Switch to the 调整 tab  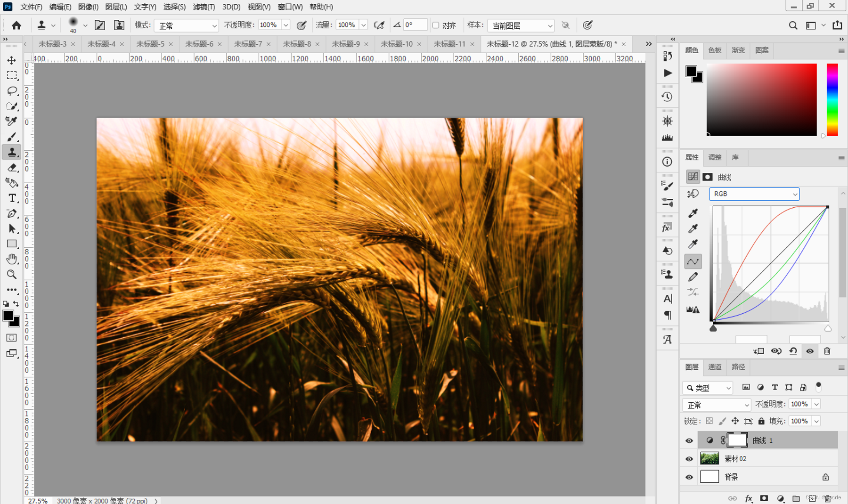coord(715,157)
